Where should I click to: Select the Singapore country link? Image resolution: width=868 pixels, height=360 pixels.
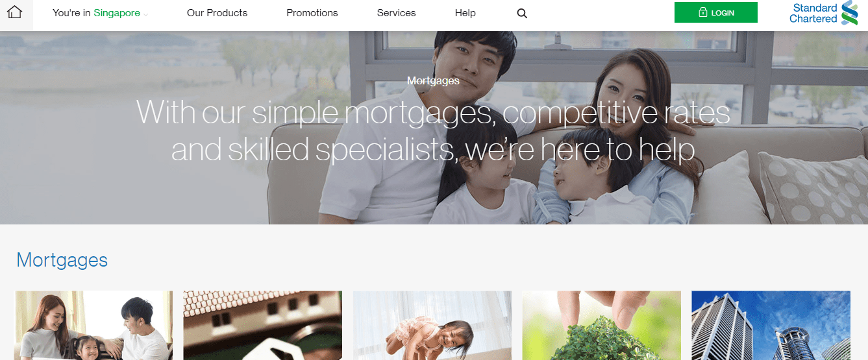117,13
